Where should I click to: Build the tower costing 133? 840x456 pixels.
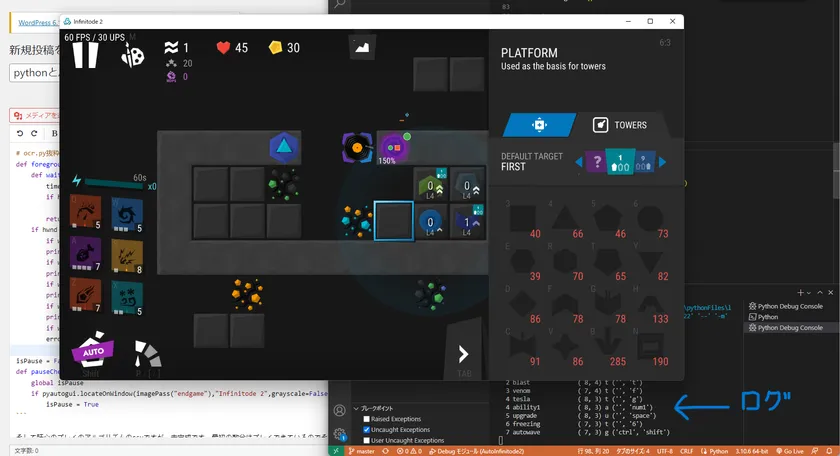pos(651,305)
